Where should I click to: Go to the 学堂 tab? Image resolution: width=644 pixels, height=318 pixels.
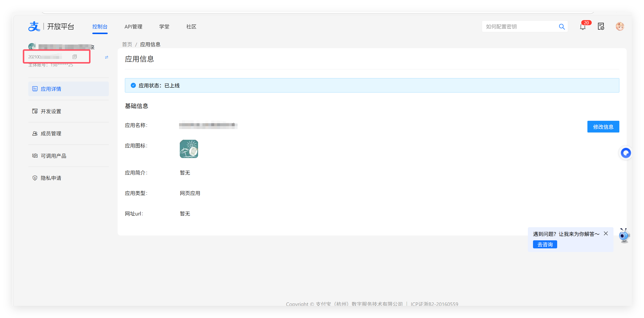[x=164, y=27]
